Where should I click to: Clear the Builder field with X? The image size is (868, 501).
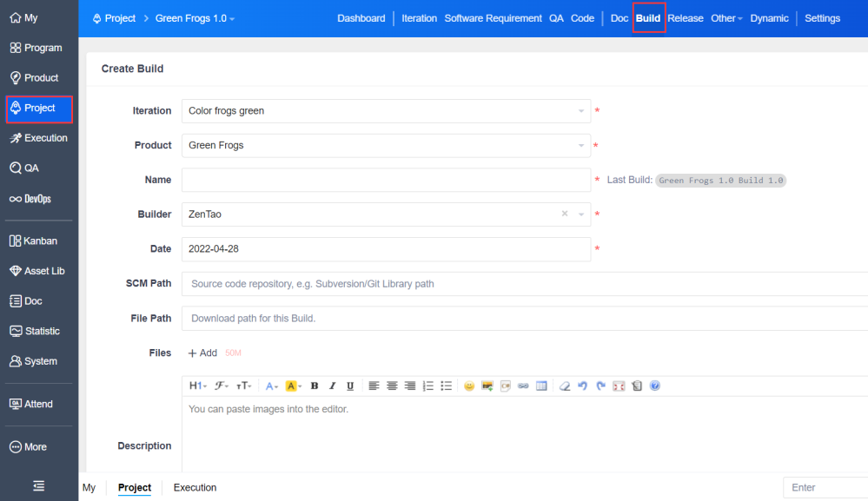coord(565,214)
